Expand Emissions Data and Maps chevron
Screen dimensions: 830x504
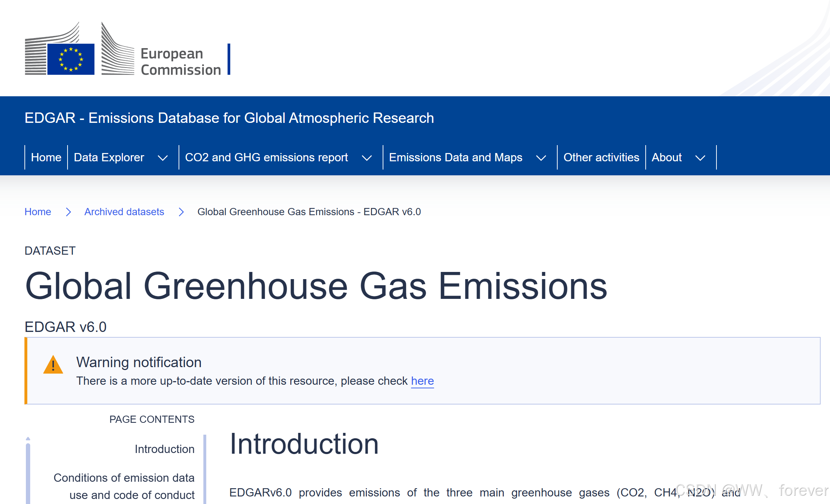541,158
